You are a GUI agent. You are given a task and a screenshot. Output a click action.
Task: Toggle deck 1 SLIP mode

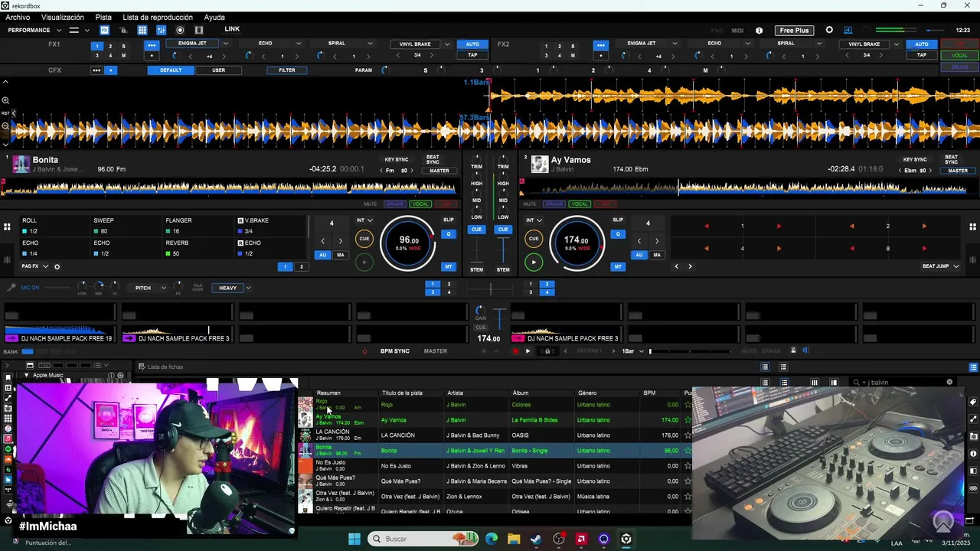click(449, 220)
